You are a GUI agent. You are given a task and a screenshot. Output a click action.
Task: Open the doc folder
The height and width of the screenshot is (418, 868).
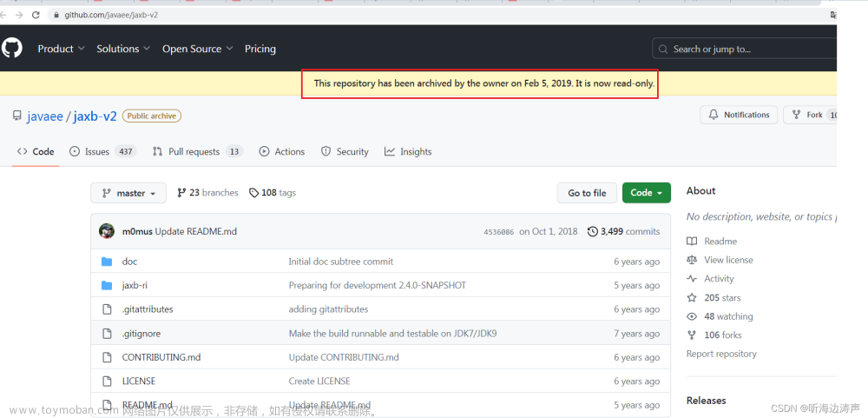coord(129,261)
